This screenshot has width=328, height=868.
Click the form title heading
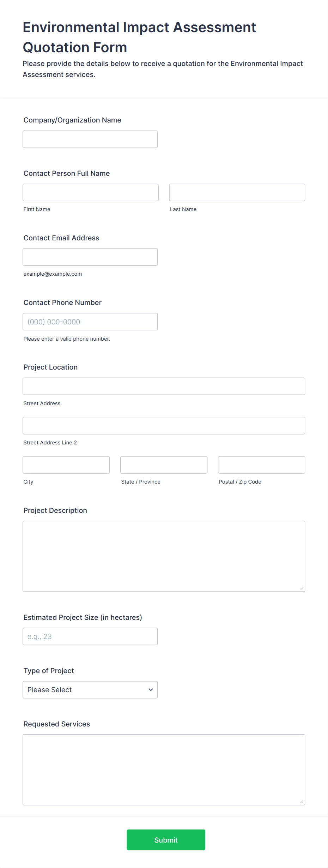pyautogui.click(x=139, y=37)
